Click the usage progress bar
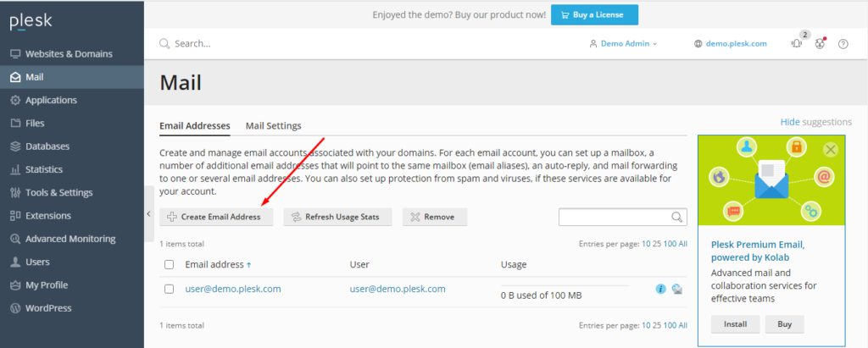 point(565,286)
